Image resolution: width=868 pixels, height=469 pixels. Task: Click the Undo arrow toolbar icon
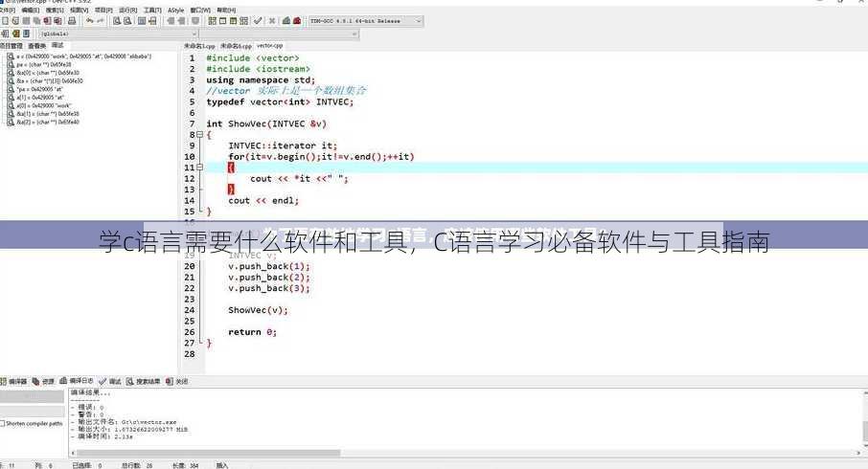pos(89,20)
